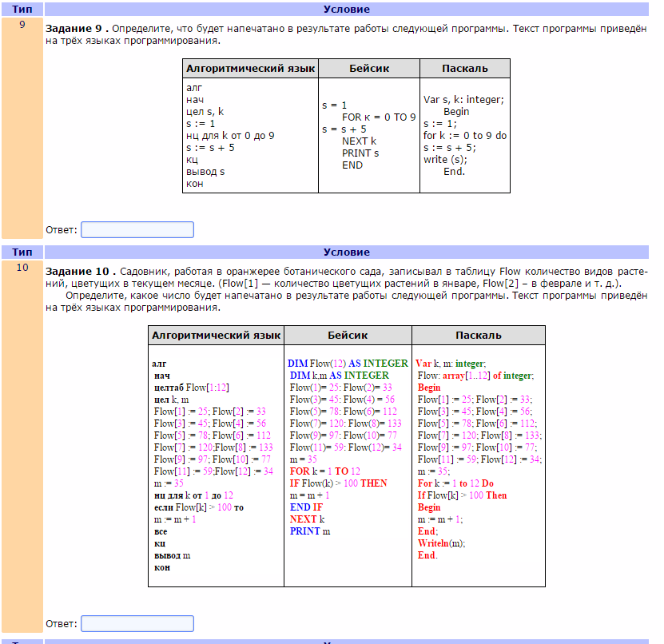Screen dimensions: 664x644
Task: Click 'Алгоритмический язык' header in task 10 table
Action: click(216, 336)
